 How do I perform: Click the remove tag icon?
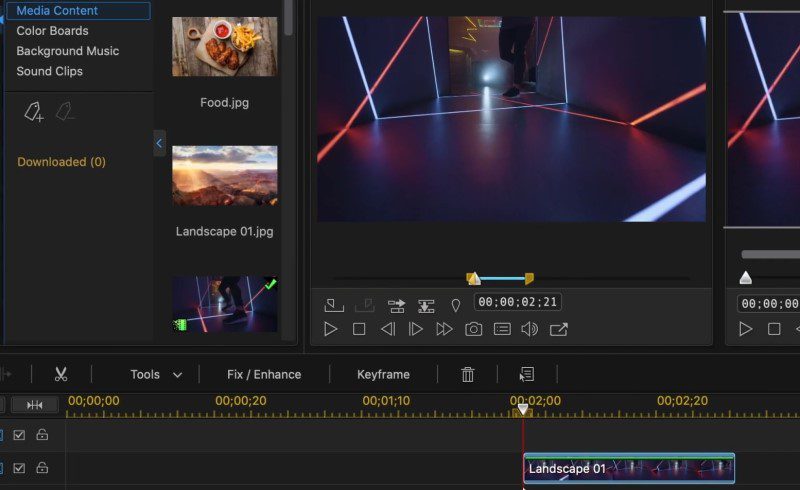65,111
